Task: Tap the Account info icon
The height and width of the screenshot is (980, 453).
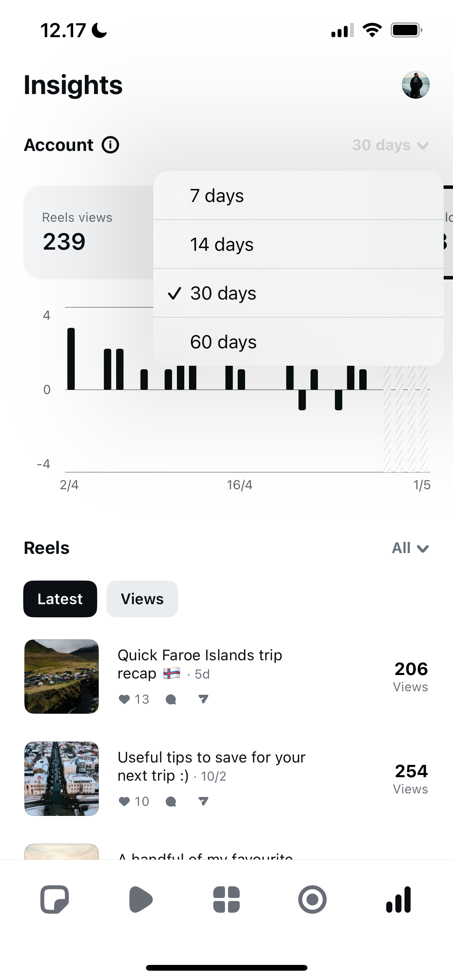Action: coord(110,145)
